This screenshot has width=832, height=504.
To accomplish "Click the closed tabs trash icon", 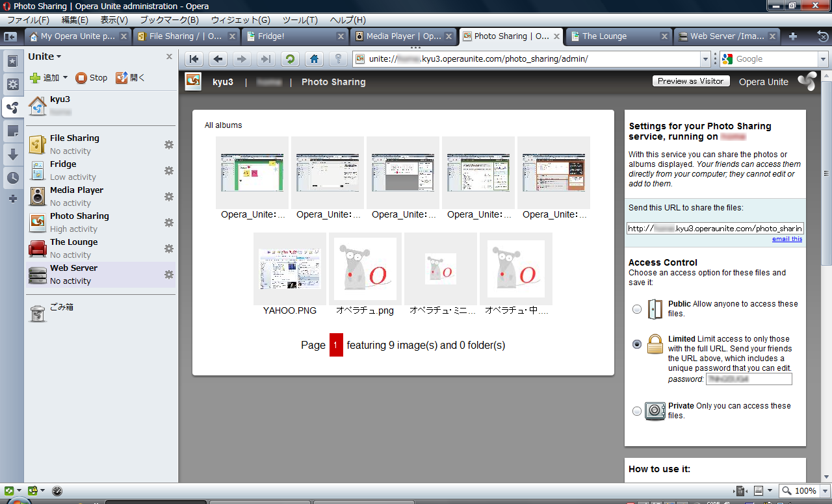I will 824,36.
